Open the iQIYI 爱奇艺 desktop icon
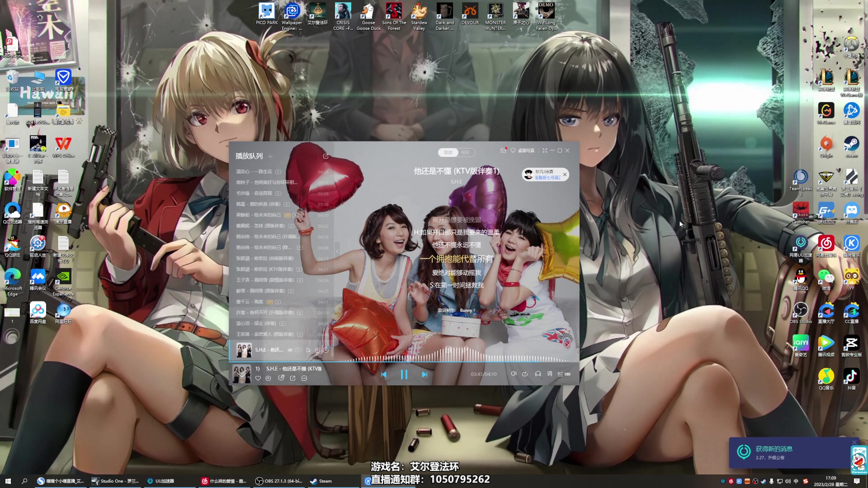The image size is (868, 488). coord(801,346)
